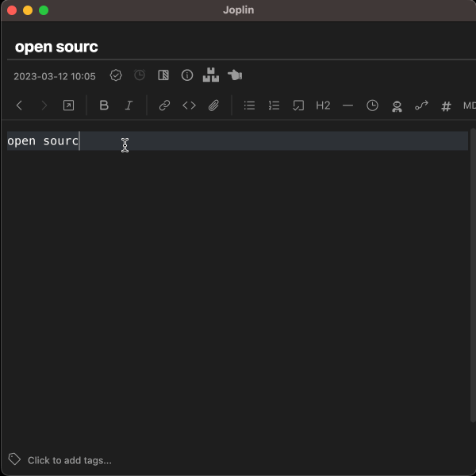Insert a numbered list
Image resolution: width=476 pixels, height=476 pixels.
tap(274, 106)
